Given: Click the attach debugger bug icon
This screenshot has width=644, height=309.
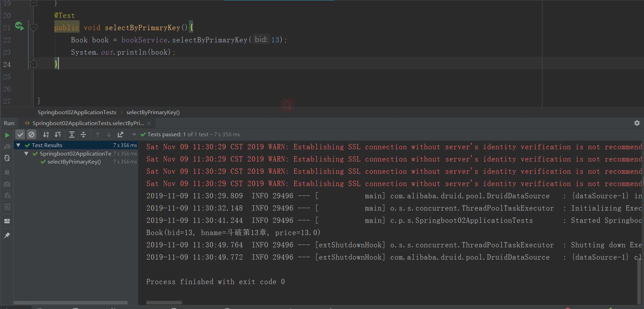Looking at the screenshot, I should (7, 195).
